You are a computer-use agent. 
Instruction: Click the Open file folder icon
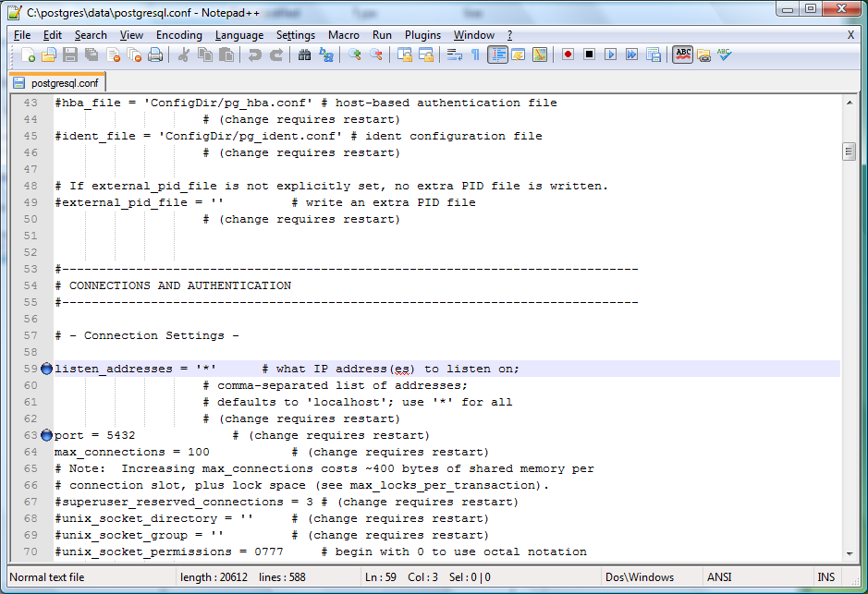[x=49, y=55]
